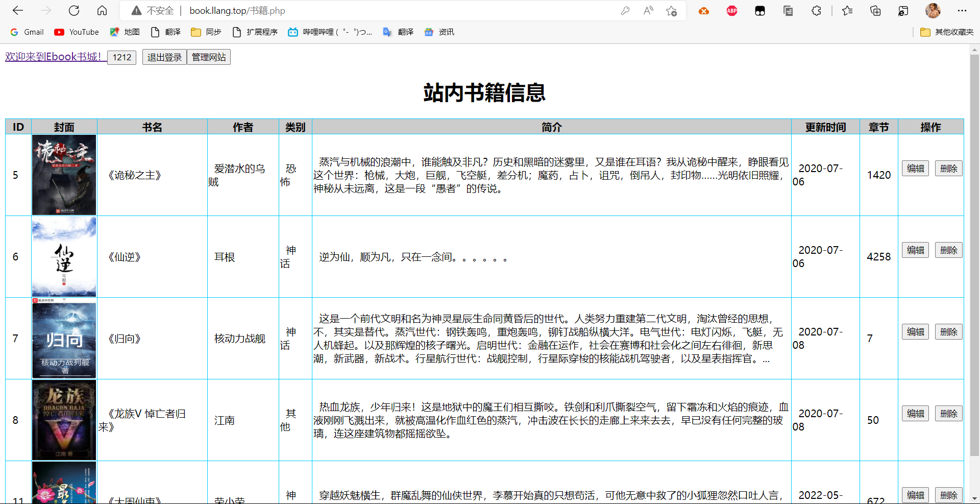Activate the read aloud icon
This screenshot has width=980, height=504.
pyautogui.click(x=648, y=11)
